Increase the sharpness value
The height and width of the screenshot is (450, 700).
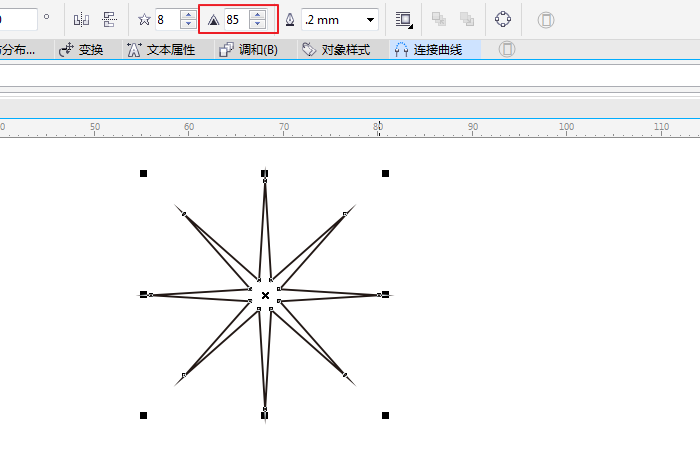pyautogui.click(x=258, y=15)
